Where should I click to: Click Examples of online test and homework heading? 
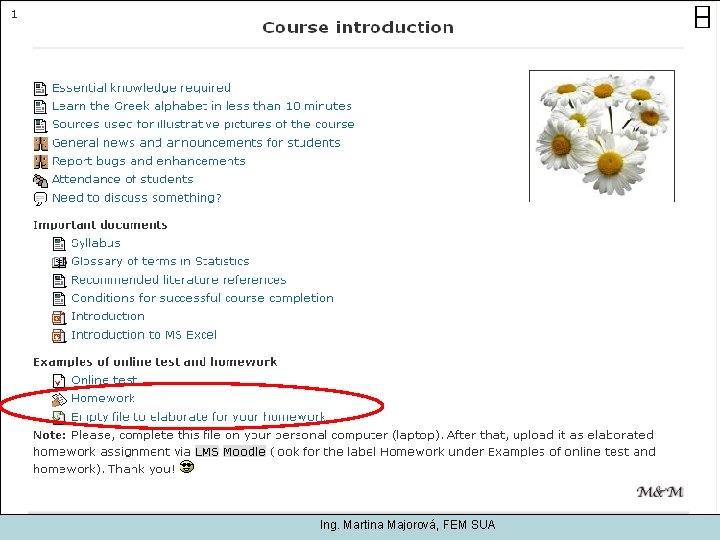tap(155, 362)
